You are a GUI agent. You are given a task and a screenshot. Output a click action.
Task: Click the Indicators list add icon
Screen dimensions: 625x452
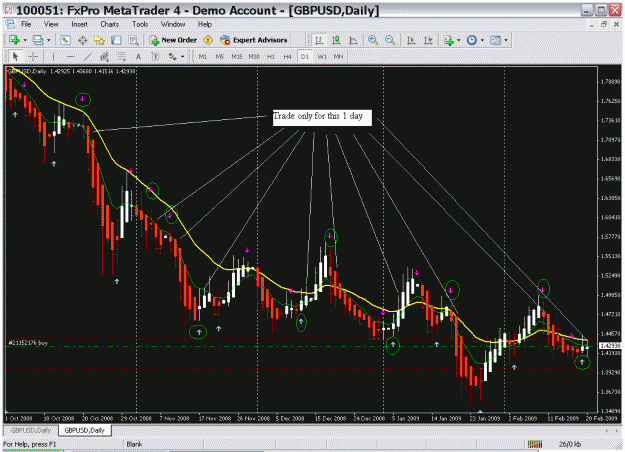(x=449, y=40)
